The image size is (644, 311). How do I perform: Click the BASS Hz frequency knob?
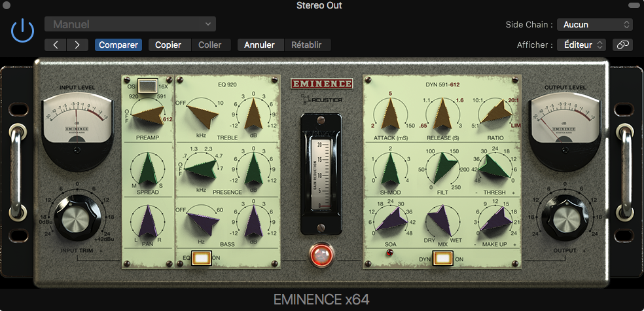coord(202,222)
